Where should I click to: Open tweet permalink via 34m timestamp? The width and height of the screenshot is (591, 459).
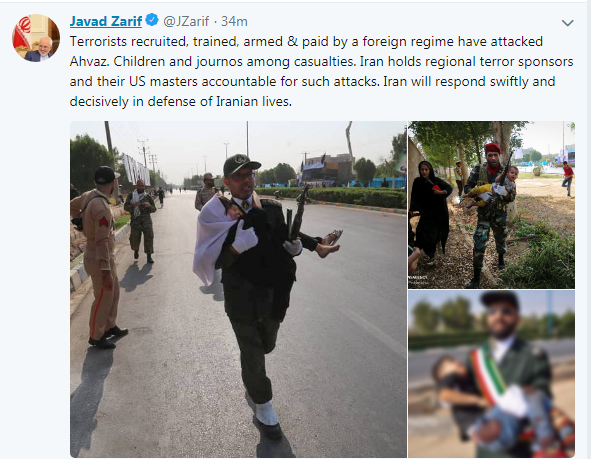click(234, 21)
